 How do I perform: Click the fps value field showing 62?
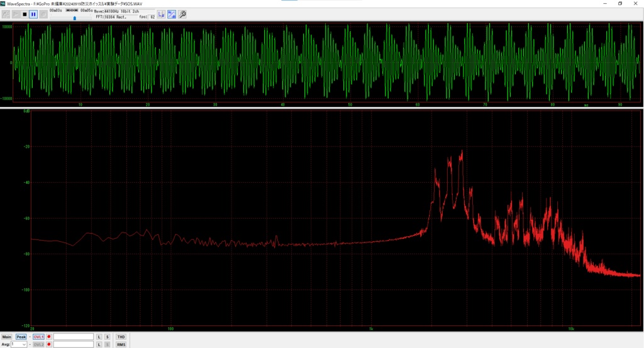coord(152,17)
